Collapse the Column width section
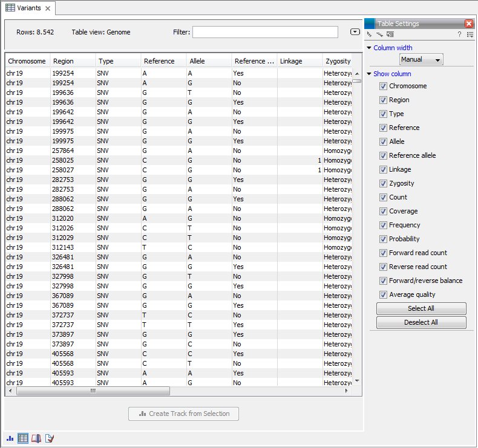 pyautogui.click(x=369, y=48)
